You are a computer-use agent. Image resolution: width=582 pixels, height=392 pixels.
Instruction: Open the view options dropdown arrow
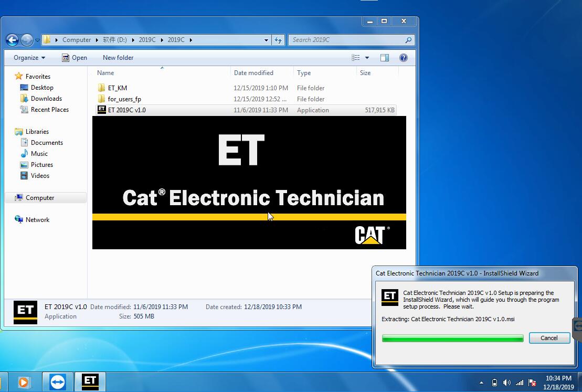point(367,58)
